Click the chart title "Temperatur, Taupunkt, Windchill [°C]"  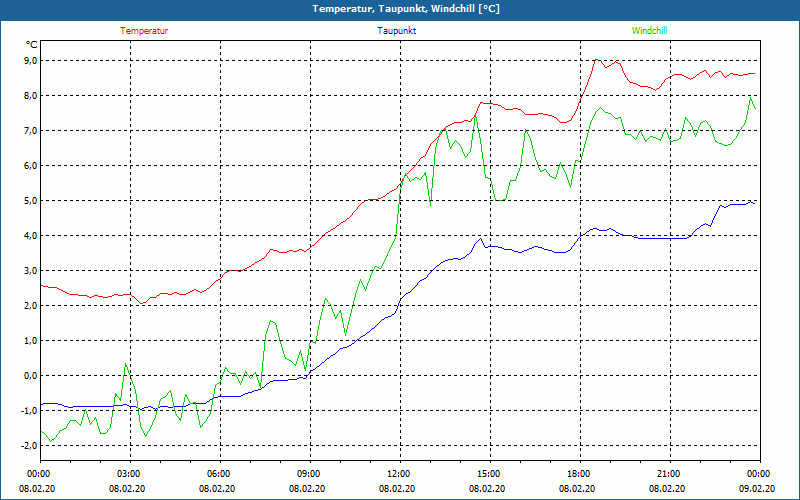[406, 9]
